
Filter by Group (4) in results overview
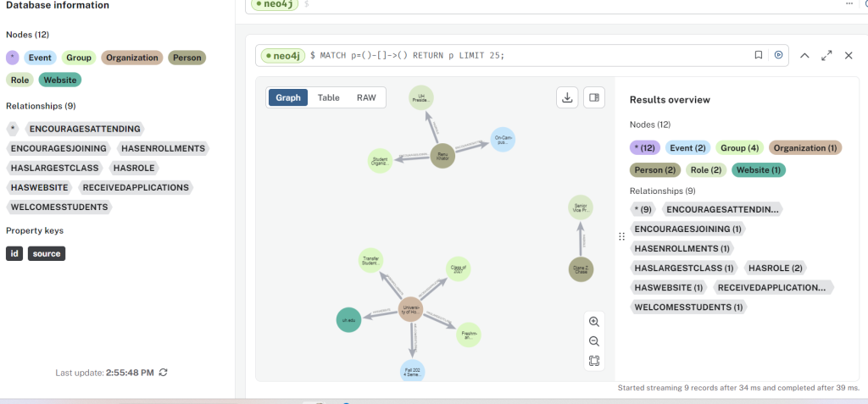point(739,147)
